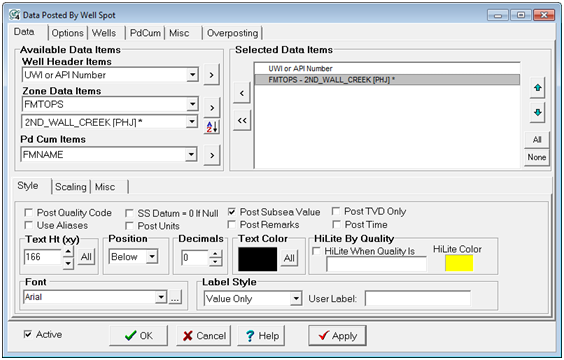Expand the Label Style Value Only dropdown
564x360 pixels.
coord(253,299)
